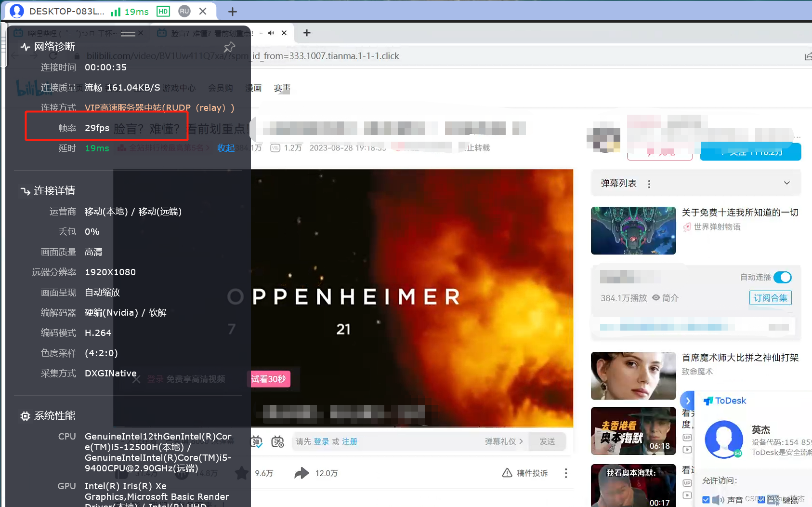
Task: Click the share arrow icon
Action: click(x=301, y=473)
